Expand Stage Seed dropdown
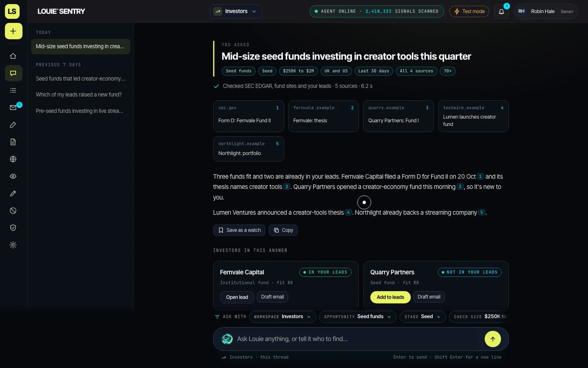 point(423,317)
